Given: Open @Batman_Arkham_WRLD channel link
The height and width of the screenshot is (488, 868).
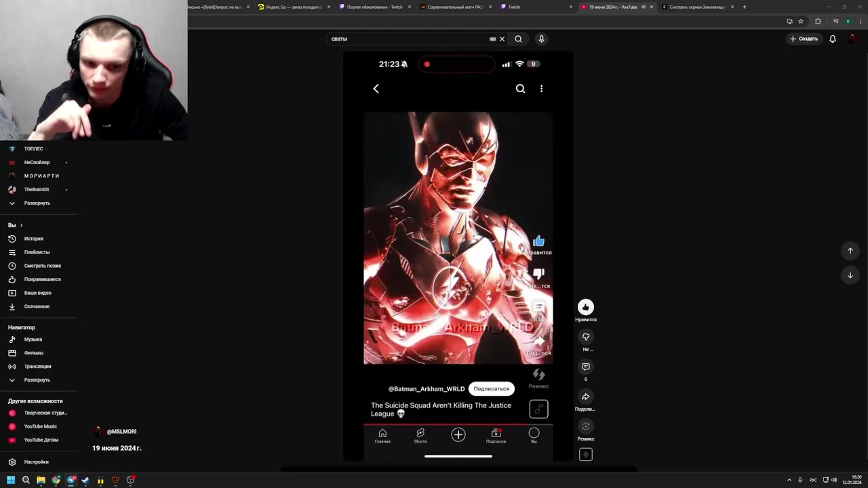Looking at the screenshot, I should [427, 389].
